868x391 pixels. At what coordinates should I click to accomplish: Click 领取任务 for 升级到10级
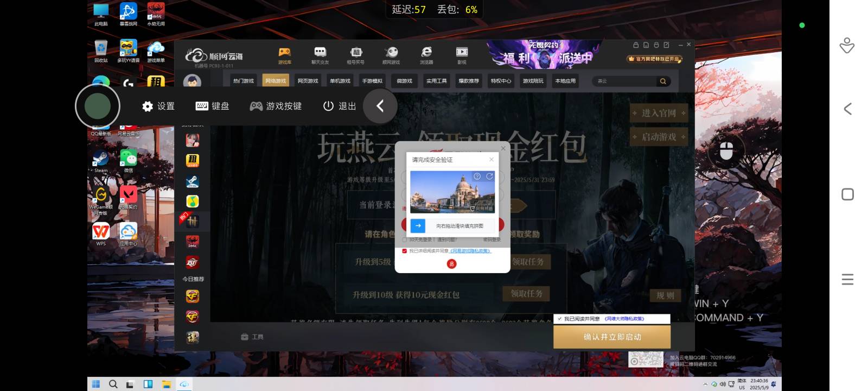coord(526,294)
